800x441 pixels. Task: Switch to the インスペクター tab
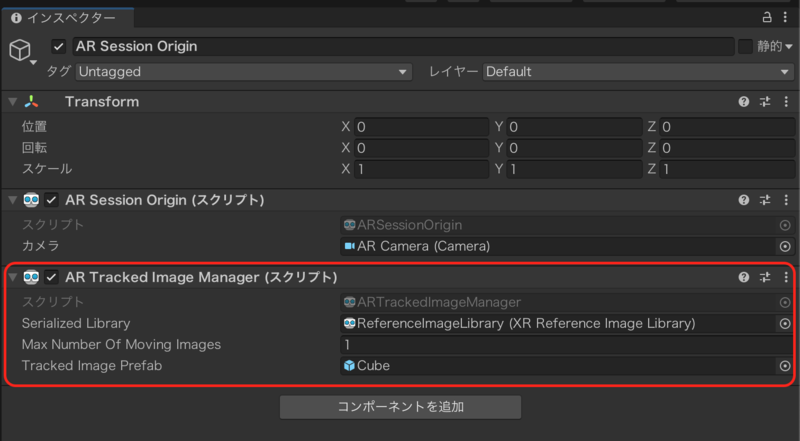click(67, 18)
